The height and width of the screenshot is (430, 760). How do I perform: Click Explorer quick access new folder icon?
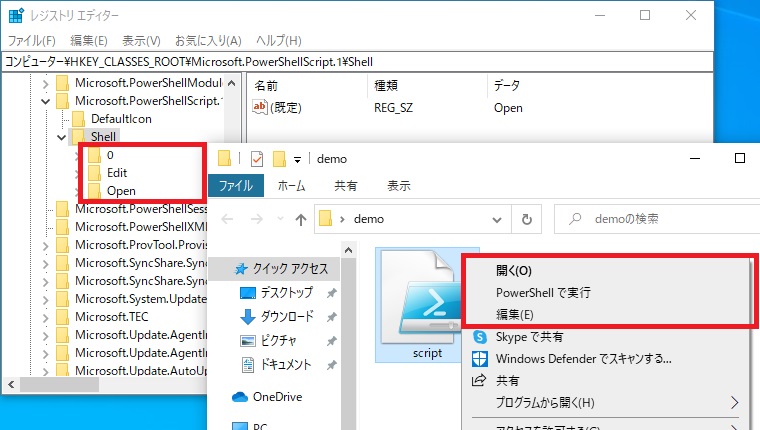(x=279, y=159)
